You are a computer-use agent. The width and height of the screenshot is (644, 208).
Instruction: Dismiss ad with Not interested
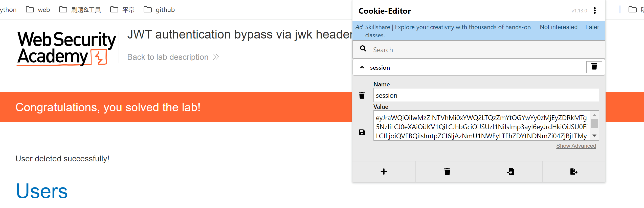pos(559,27)
